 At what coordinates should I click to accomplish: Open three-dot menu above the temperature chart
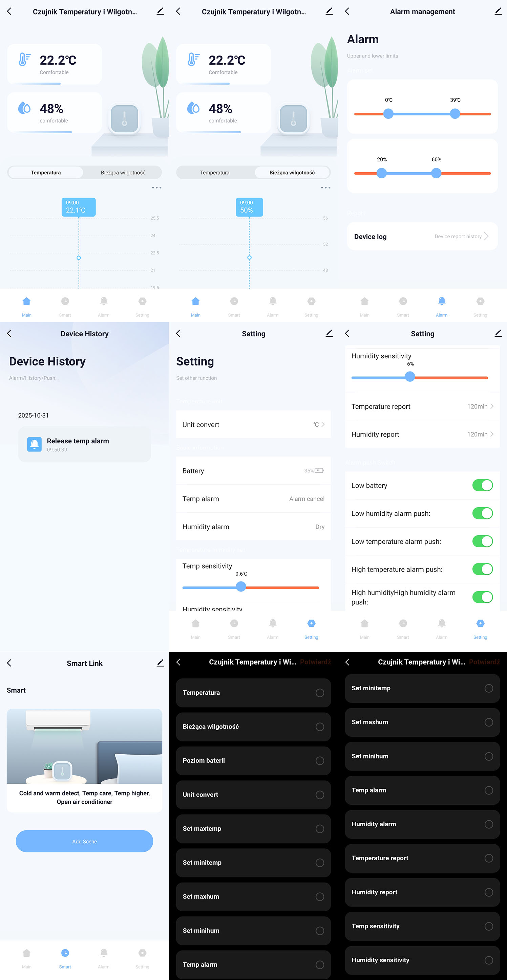[156, 187]
